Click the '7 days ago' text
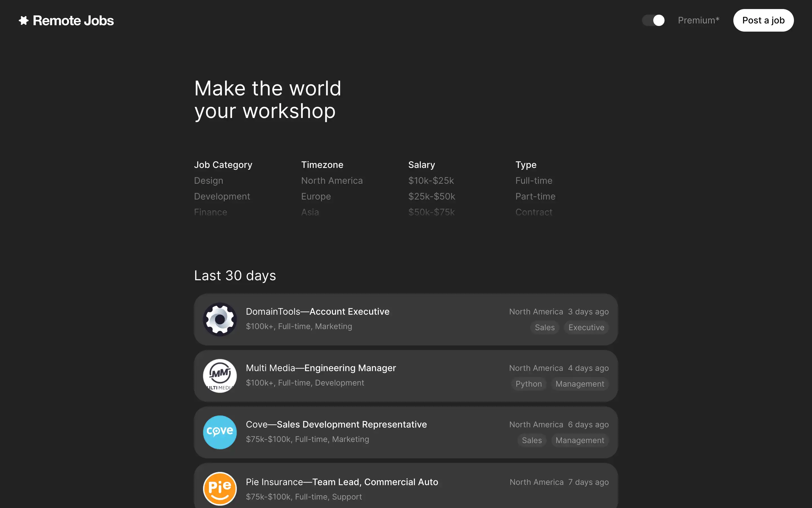 coord(588,482)
